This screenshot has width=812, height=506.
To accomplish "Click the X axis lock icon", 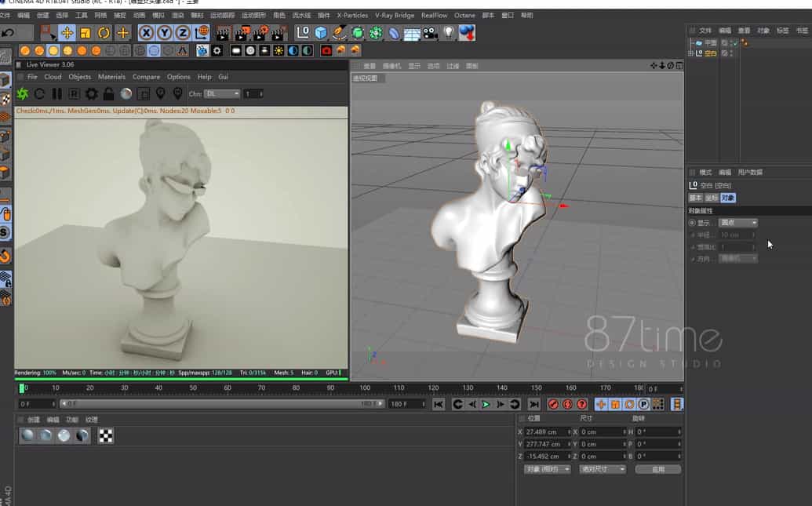I will coord(147,32).
